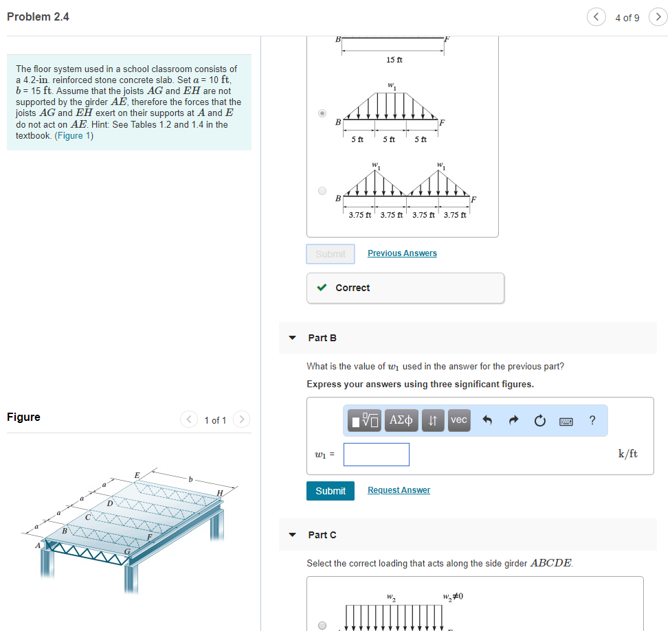Submit the Part B answer
The image size is (672, 631).
[x=331, y=491]
